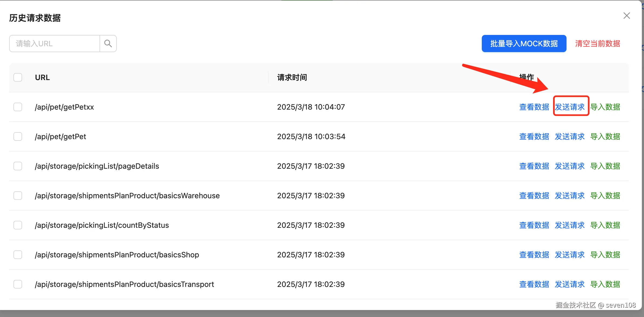Open 查看数据 for basicsTransport row
The image size is (644, 317).
534,284
